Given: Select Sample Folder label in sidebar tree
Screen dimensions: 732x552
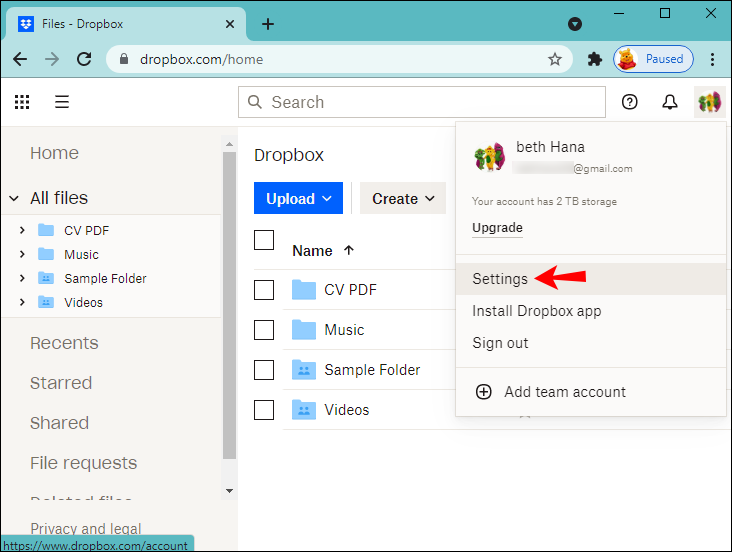Looking at the screenshot, I should [105, 278].
